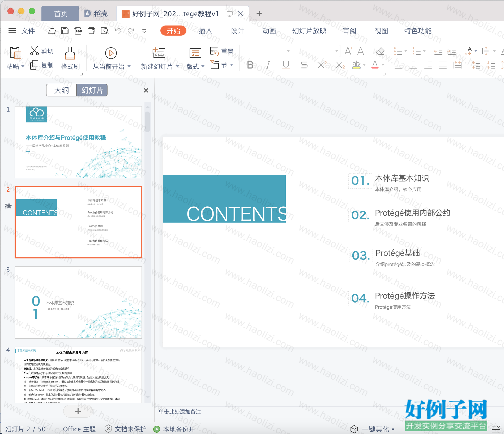Open font color dropdown arrow
The height and width of the screenshot is (434, 504).
(383, 65)
